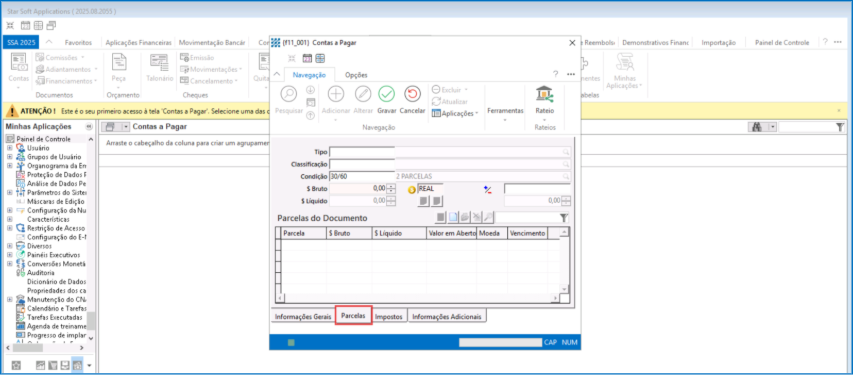Click the new document icon in the Parcelas toolbar
This screenshot has height=375, width=853.
pos(453,218)
